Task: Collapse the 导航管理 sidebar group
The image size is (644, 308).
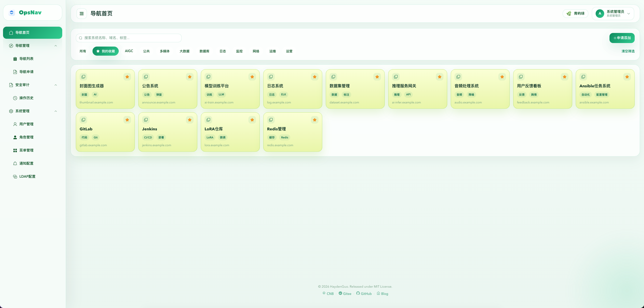Action: point(56,46)
